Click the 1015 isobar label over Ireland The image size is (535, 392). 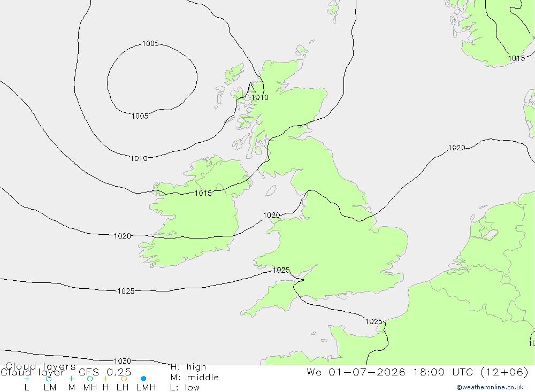point(203,193)
